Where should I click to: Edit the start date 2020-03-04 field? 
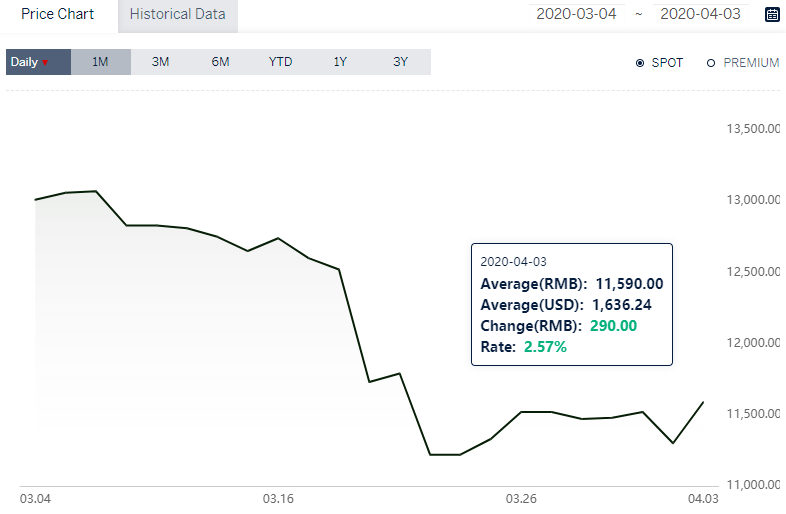point(576,14)
